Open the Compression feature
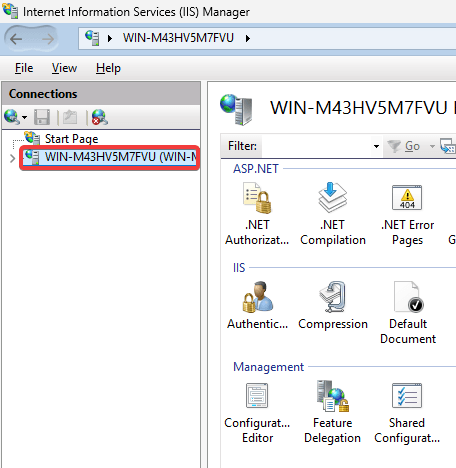 [x=333, y=305]
